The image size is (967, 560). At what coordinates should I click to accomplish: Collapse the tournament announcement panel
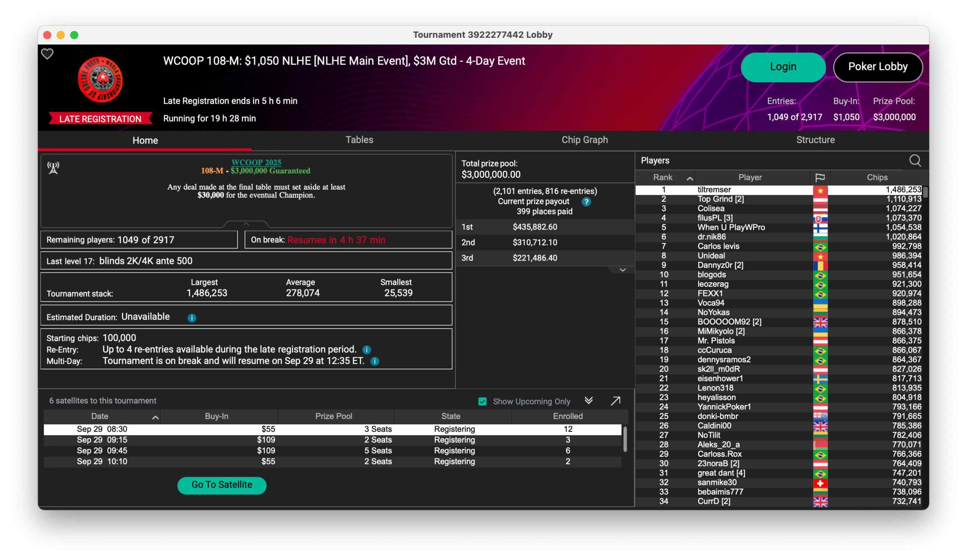[246, 224]
